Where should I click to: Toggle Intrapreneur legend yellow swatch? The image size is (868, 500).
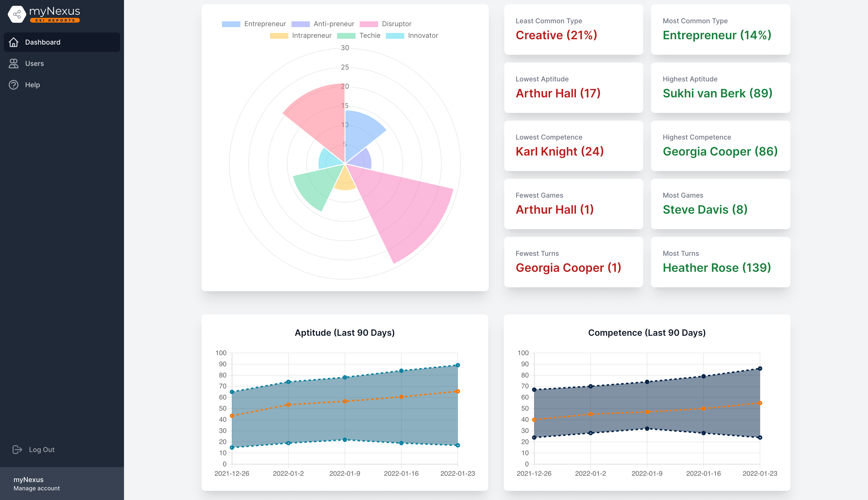coord(279,36)
